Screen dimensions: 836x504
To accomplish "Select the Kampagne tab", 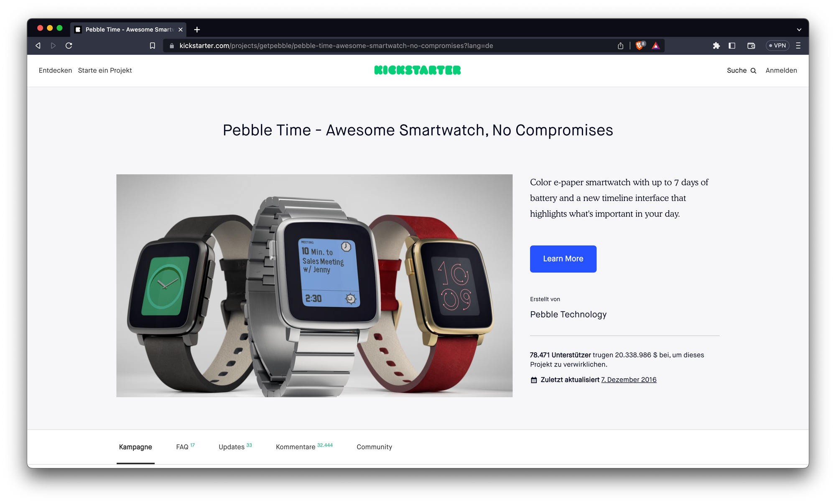I will (x=135, y=447).
